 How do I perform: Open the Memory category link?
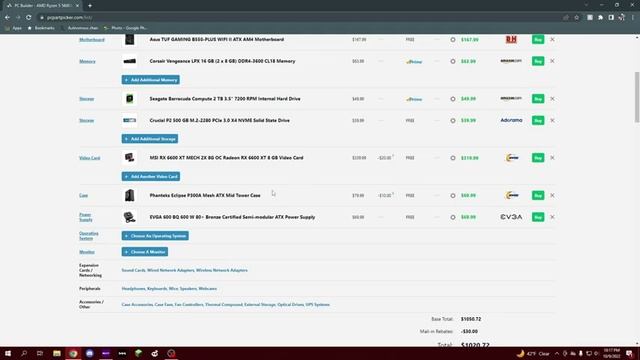coord(87,61)
